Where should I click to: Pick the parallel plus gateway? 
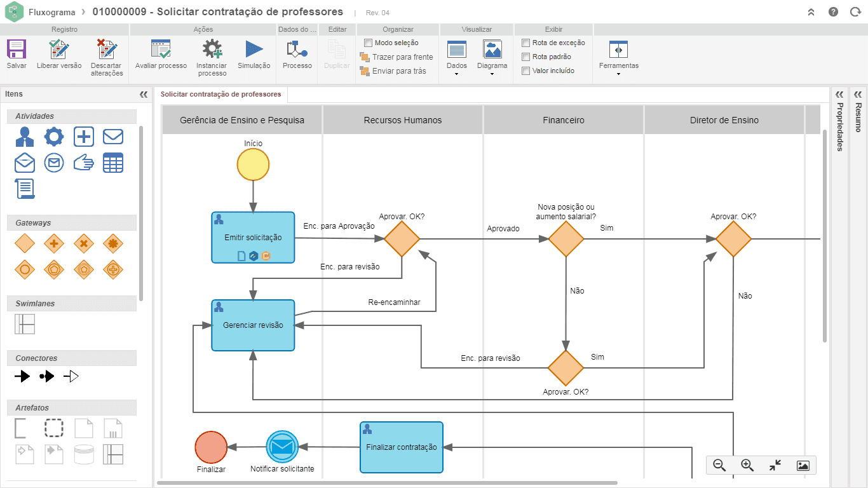[x=54, y=243]
